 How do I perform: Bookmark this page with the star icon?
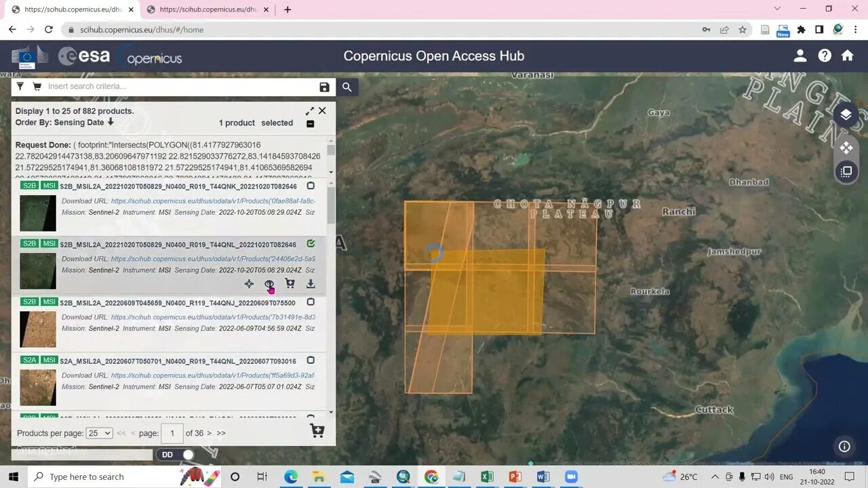click(743, 30)
